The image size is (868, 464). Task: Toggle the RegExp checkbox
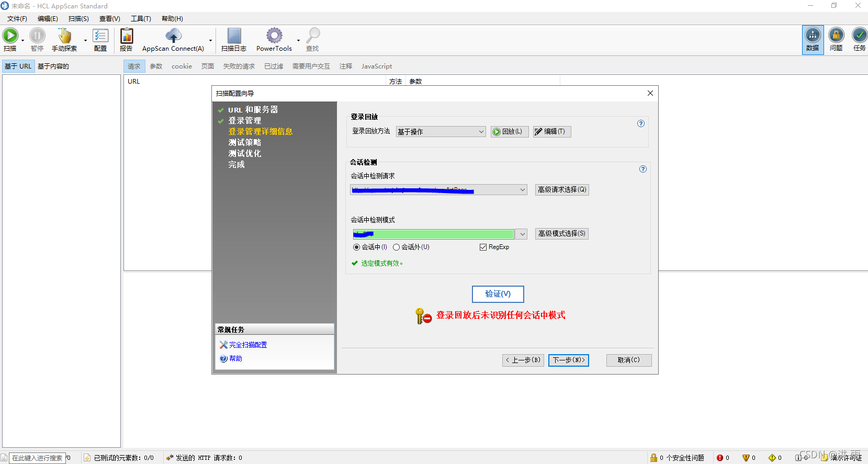pos(483,247)
